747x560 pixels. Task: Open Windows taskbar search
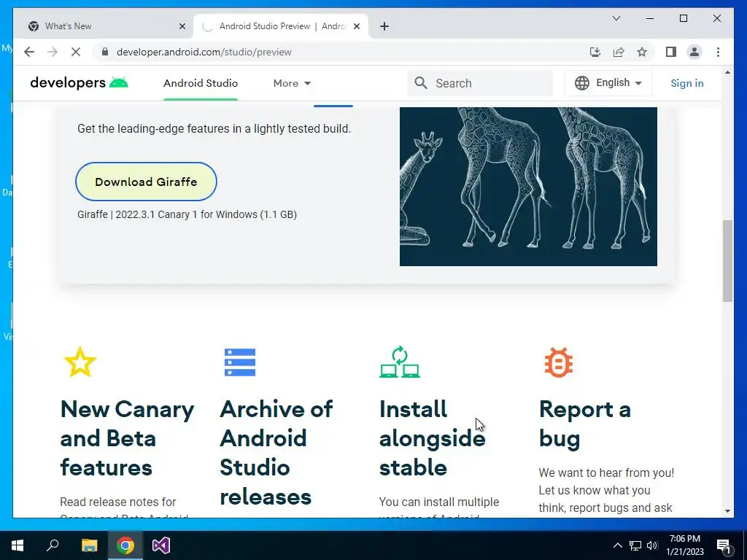click(53, 545)
